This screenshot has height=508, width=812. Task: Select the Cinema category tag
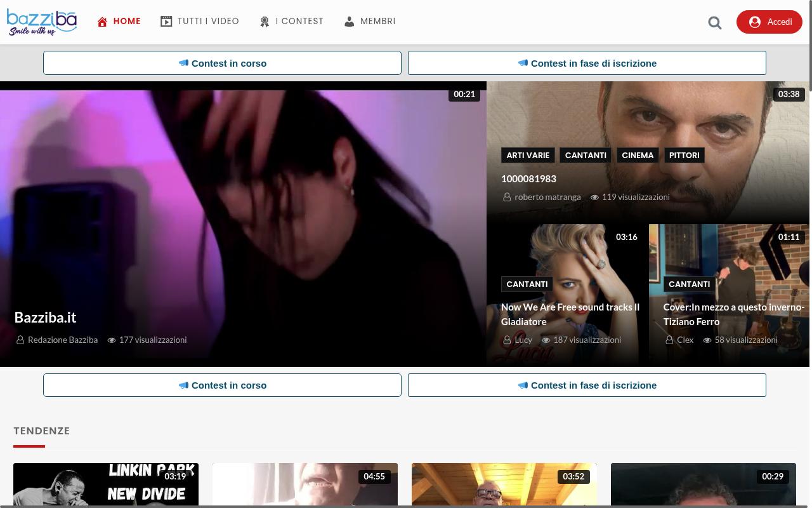(638, 156)
